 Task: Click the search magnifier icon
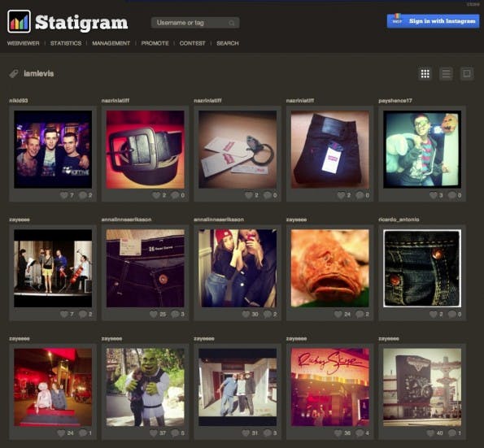[x=232, y=23]
